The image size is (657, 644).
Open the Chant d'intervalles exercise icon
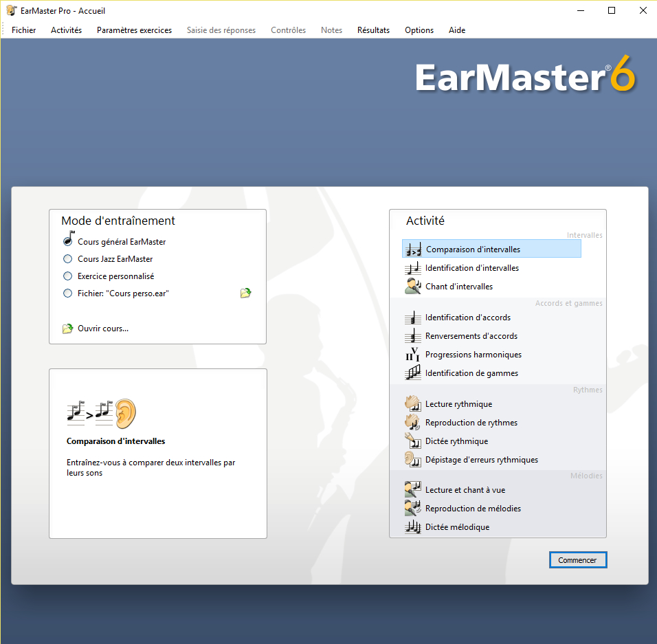pyautogui.click(x=412, y=286)
